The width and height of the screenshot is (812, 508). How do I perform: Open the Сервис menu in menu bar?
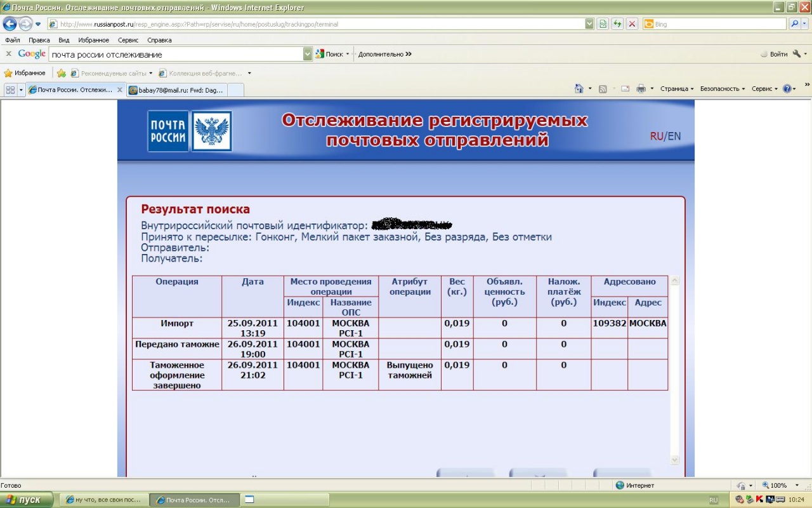click(x=128, y=40)
